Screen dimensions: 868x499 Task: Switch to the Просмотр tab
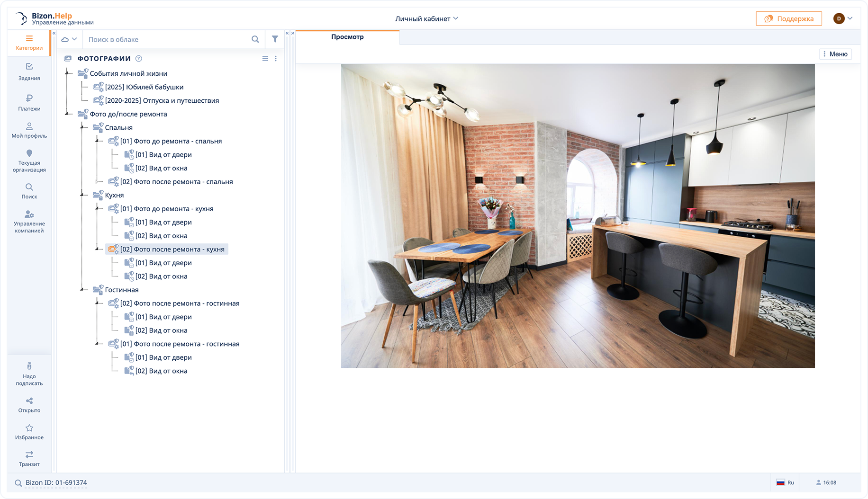(x=347, y=37)
